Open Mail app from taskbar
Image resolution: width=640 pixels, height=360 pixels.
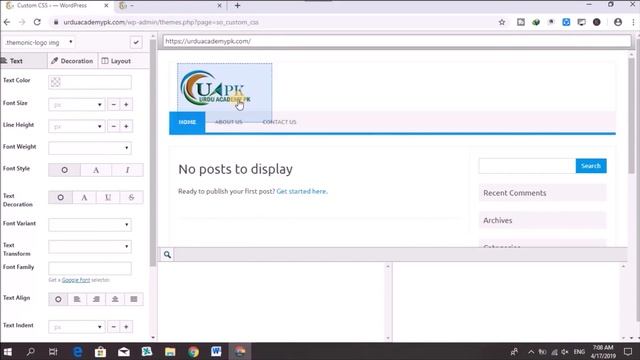coord(124,351)
